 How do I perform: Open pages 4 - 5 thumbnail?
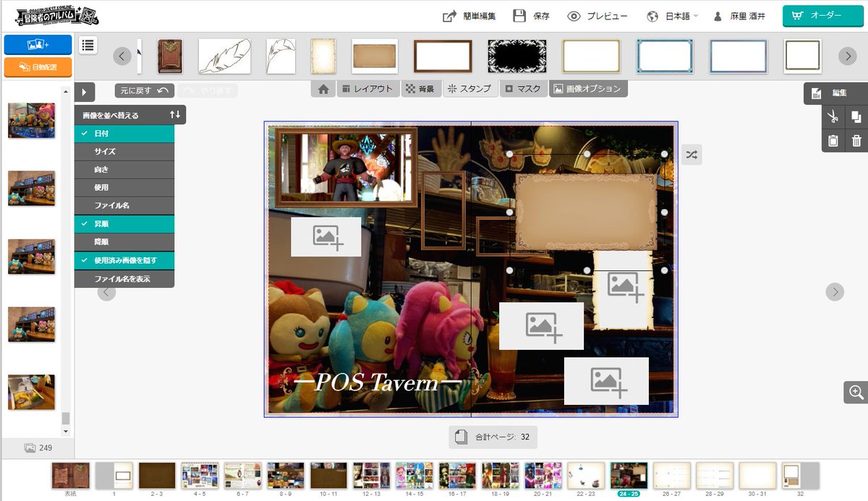point(200,477)
